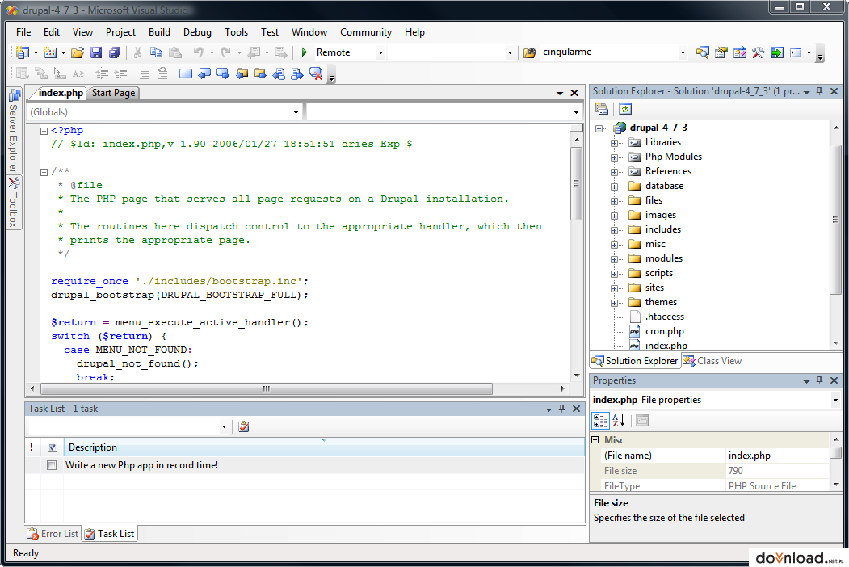Toggle Auto Hide pin on the Properties panel

pyautogui.click(x=820, y=381)
